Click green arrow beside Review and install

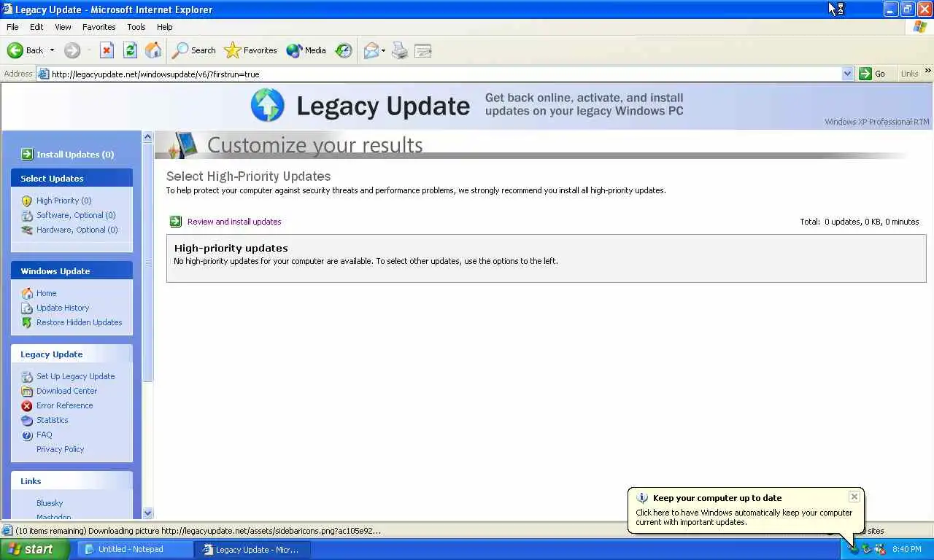point(175,222)
